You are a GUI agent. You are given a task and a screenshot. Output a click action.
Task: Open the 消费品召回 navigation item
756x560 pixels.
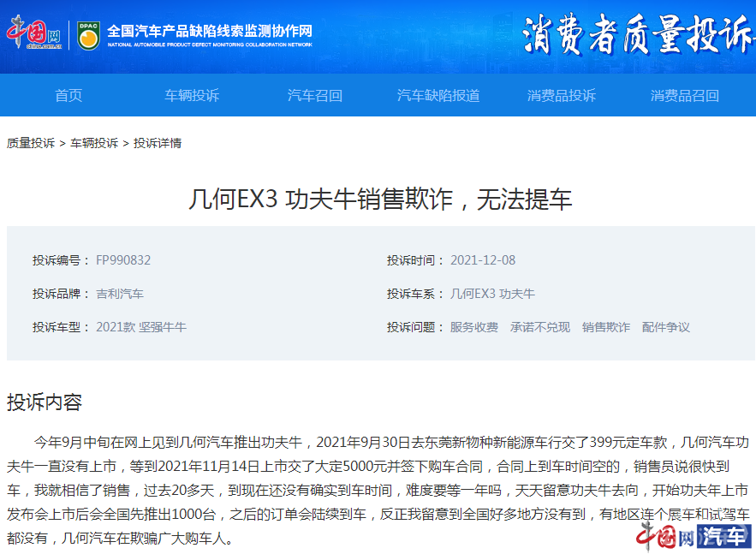coord(685,96)
